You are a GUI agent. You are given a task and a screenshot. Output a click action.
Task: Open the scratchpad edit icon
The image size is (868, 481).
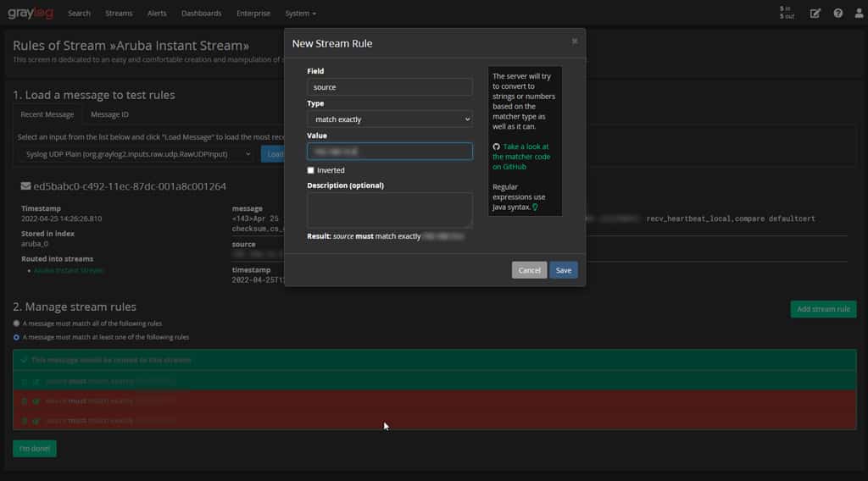click(x=815, y=14)
